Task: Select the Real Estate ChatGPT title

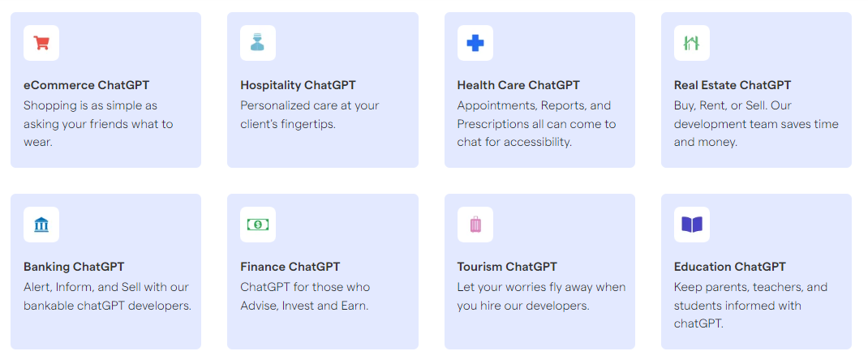Action: point(733,85)
